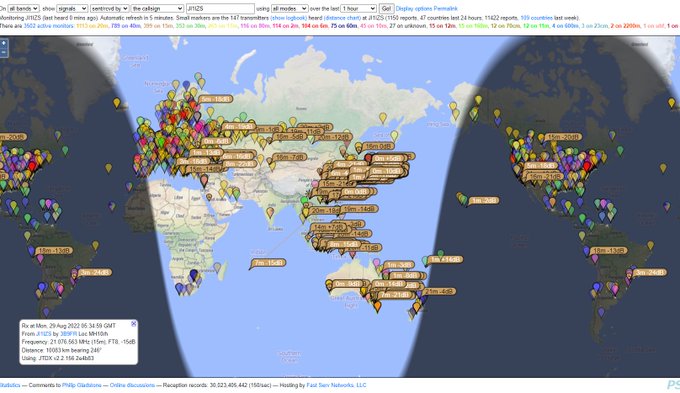Open the Permalink link
The image size is (680, 393).
click(445, 8)
